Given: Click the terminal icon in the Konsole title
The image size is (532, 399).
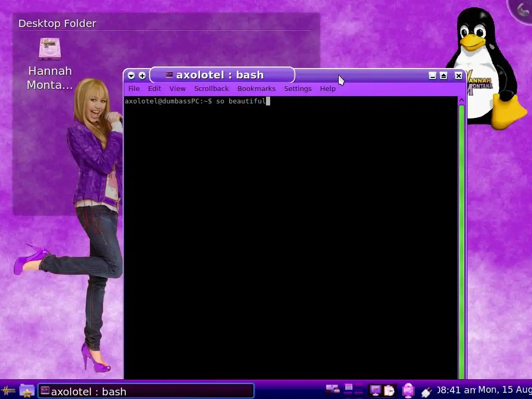Looking at the screenshot, I should (x=169, y=75).
